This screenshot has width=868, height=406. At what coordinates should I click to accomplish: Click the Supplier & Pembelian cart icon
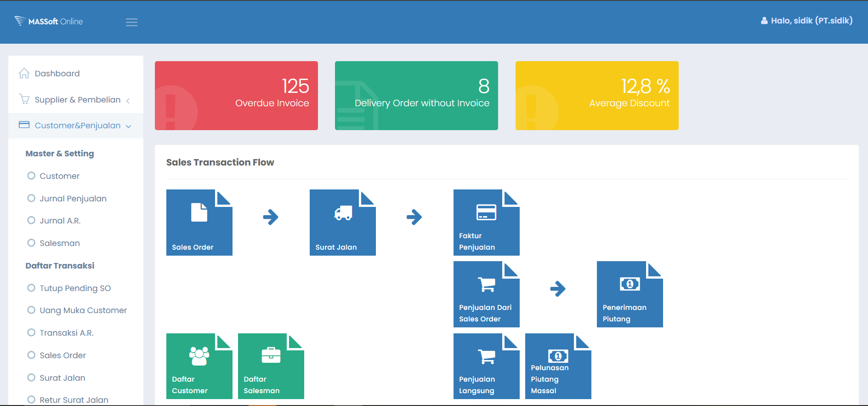24,99
